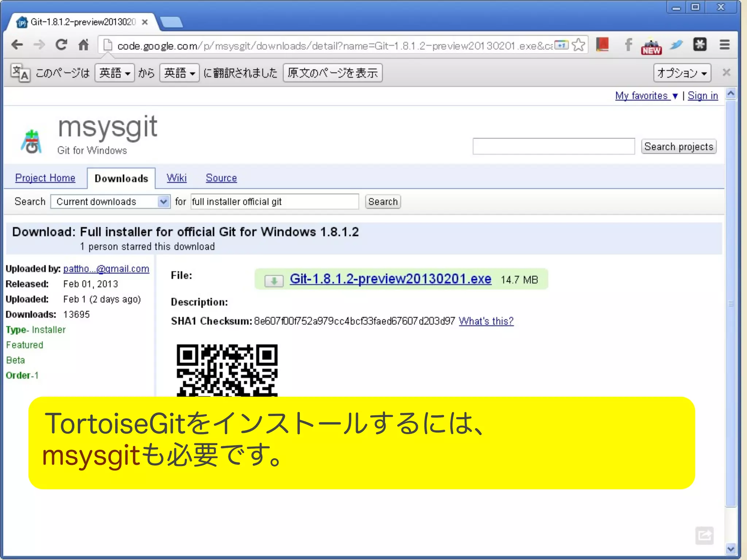This screenshot has height=560, width=747.
Task: Go to the Project Home tab
Action: pyautogui.click(x=45, y=178)
